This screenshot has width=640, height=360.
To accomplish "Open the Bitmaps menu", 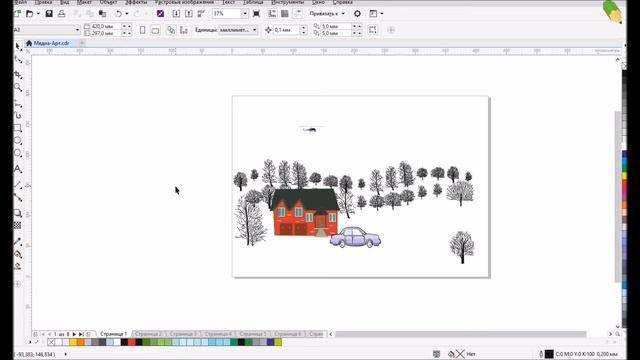I will point(184,2).
